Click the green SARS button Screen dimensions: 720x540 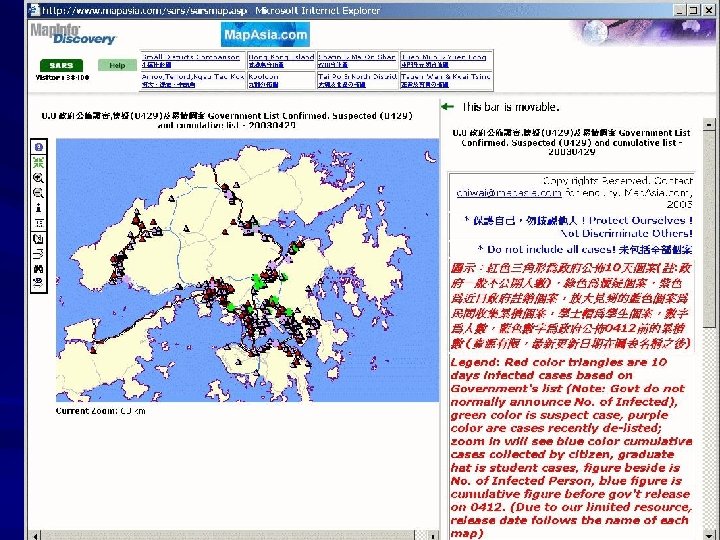62,66
